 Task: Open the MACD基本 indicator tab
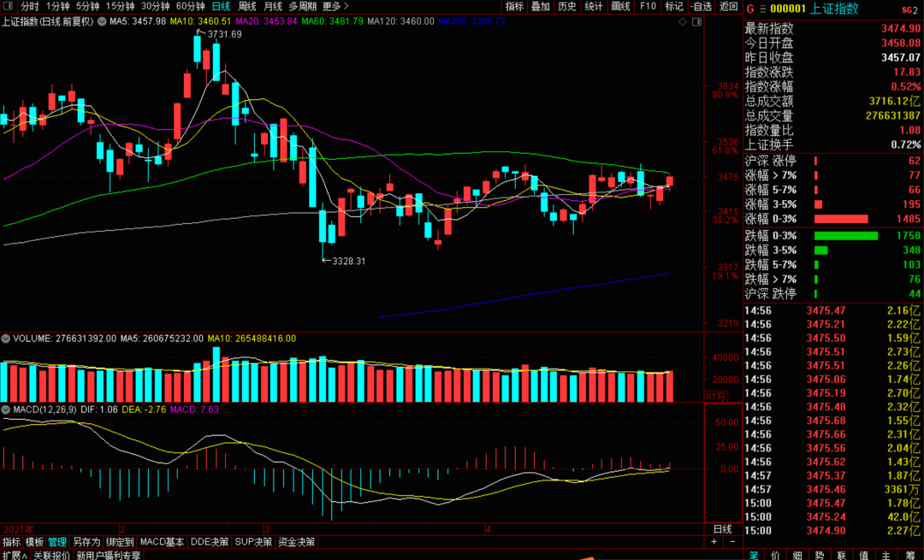pos(162,542)
